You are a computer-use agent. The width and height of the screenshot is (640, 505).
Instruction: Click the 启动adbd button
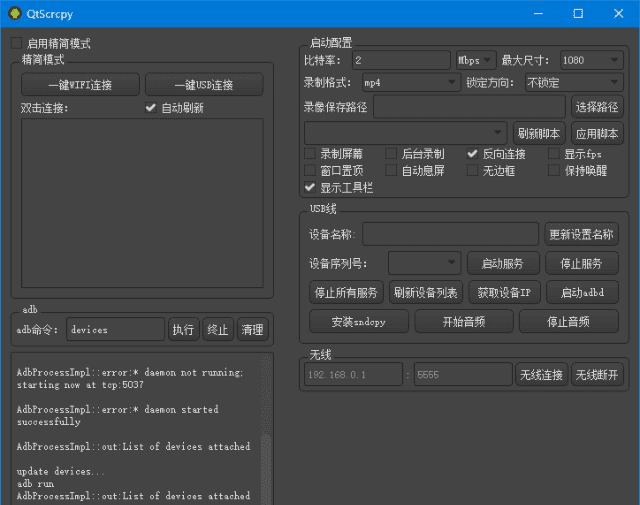pos(582,292)
